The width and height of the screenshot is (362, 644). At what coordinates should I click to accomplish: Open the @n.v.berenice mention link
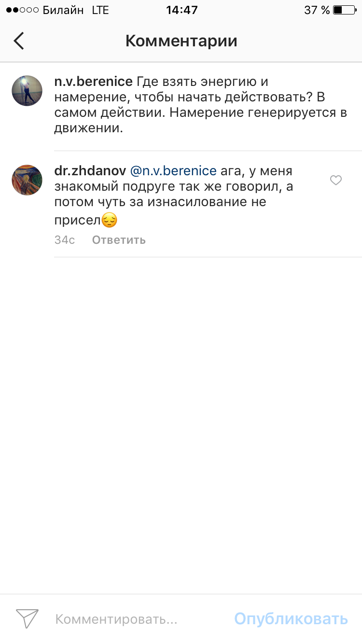point(174,171)
